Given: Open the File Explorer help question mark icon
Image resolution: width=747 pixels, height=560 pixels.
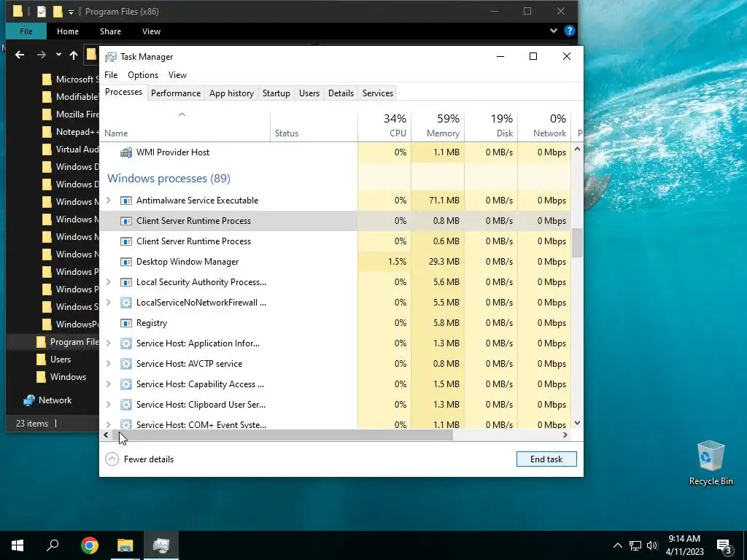Looking at the screenshot, I should click(569, 31).
